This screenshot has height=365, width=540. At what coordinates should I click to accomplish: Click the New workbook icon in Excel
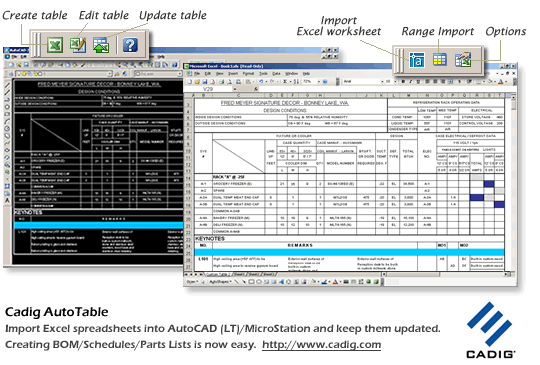coord(190,82)
